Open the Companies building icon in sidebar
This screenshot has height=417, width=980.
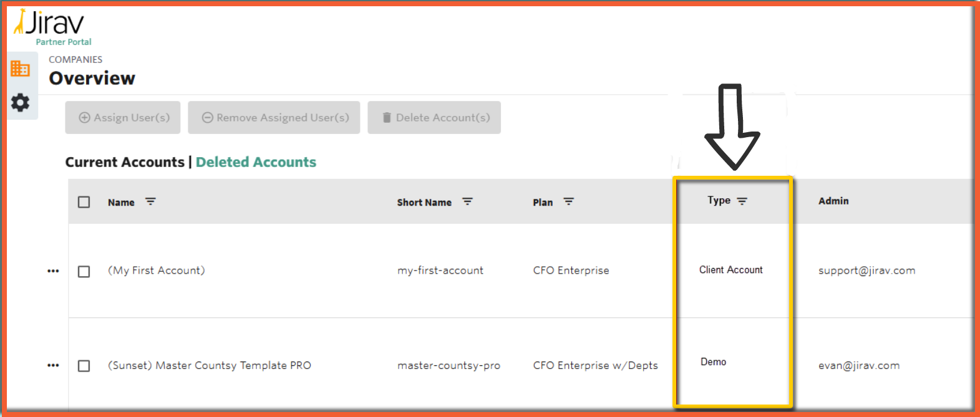(x=20, y=69)
